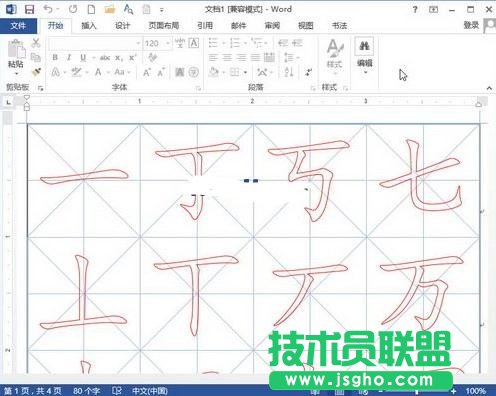Clear all formatting eraser icon
The image size is (496, 396).
(x=153, y=57)
